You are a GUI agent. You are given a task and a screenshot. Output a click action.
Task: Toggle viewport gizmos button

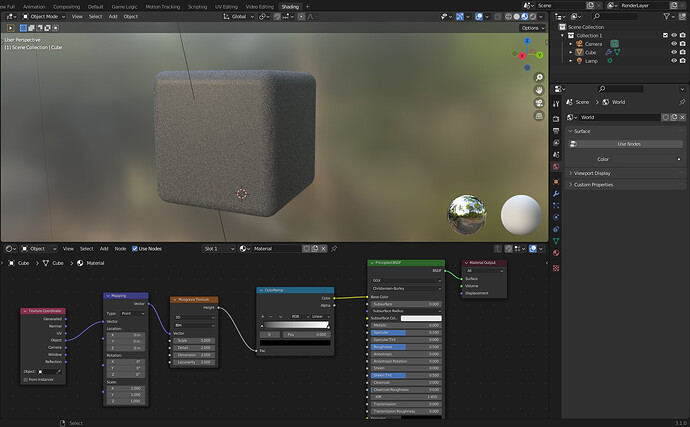click(x=459, y=17)
